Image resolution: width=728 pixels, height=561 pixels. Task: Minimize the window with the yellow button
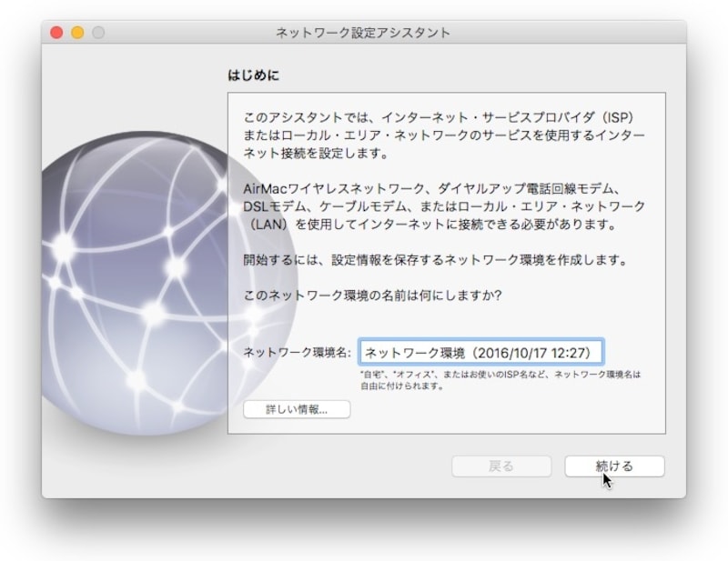[77, 33]
